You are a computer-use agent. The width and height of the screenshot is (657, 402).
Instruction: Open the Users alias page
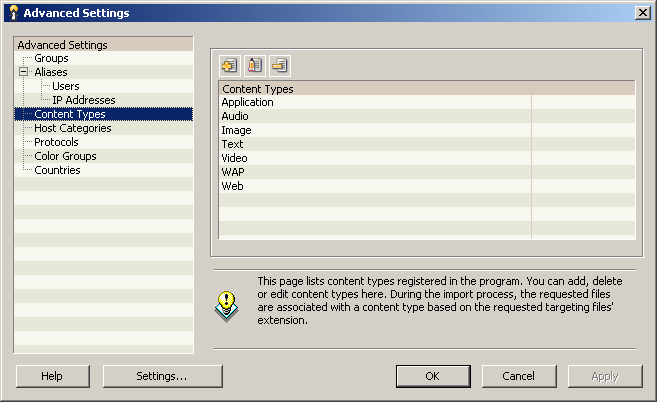tap(66, 86)
